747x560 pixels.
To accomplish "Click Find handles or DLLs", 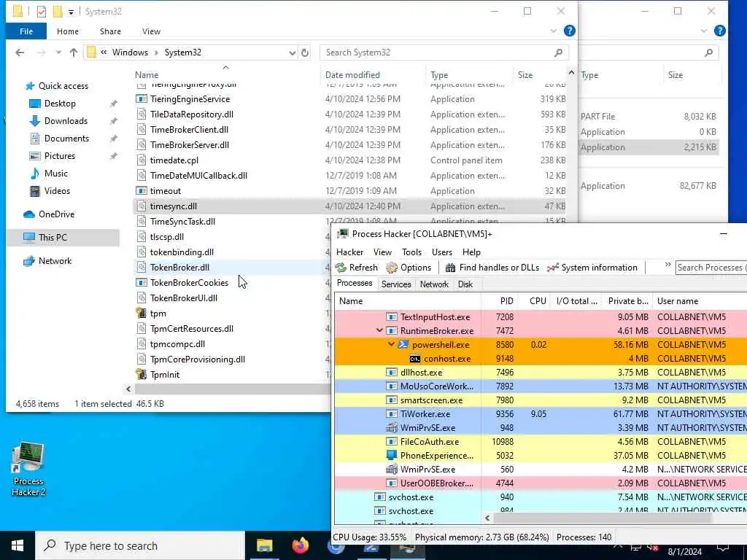I will click(492, 268).
